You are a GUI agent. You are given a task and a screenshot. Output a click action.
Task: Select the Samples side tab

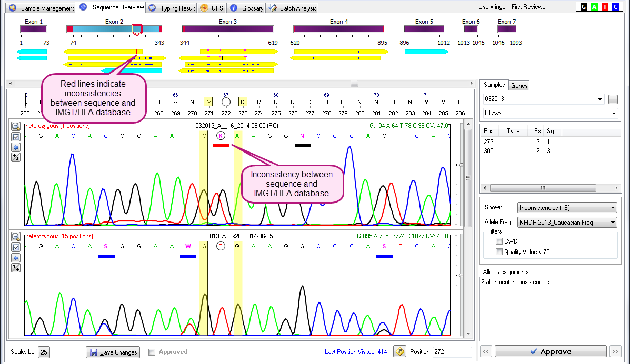click(x=494, y=85)
